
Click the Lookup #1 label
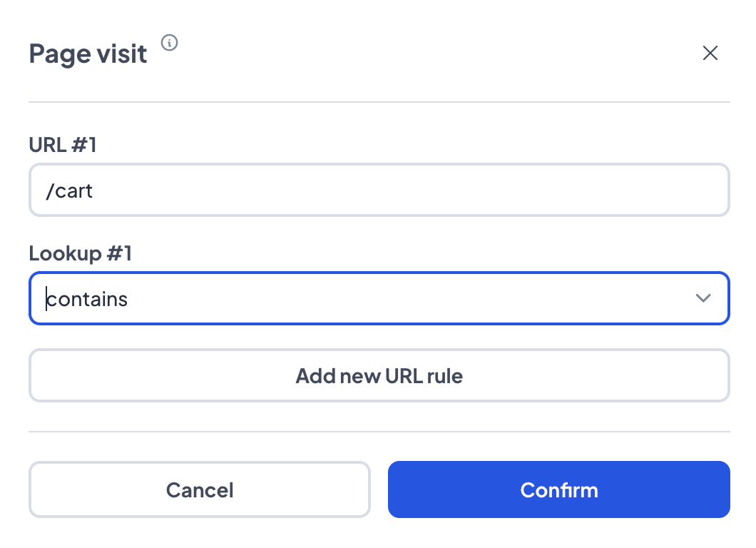click(x=80, y=253)
